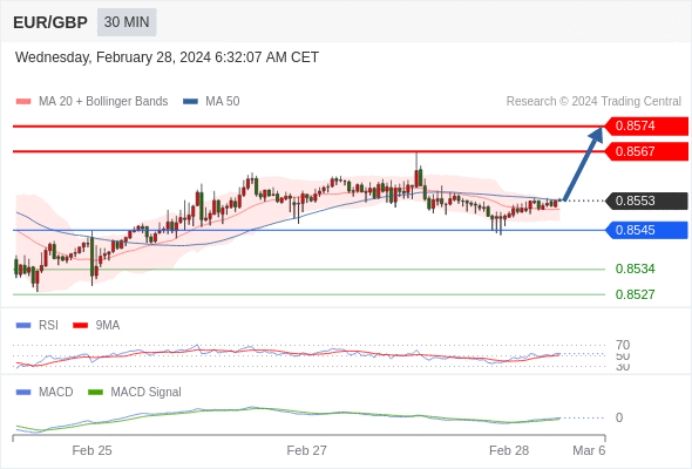Select the 0.8553 current price tag
The height and width of the screenshot is (469, 692).
point(647,201)
